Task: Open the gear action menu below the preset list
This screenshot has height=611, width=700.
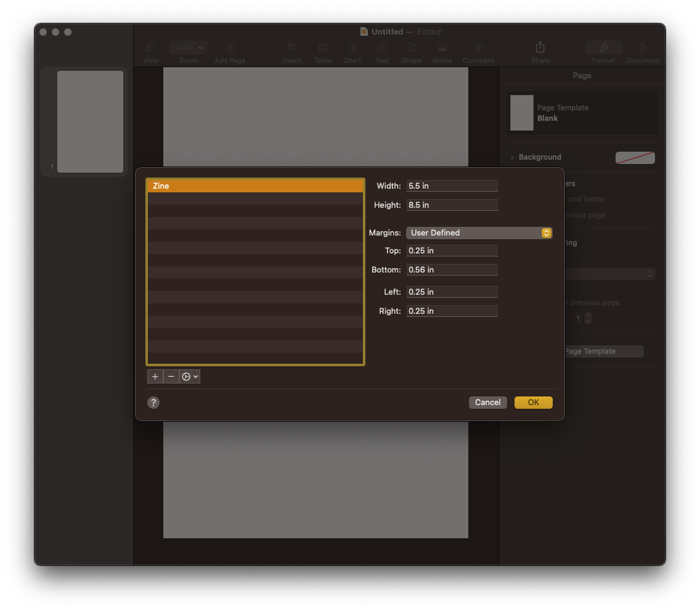Action: coord(189,376)
